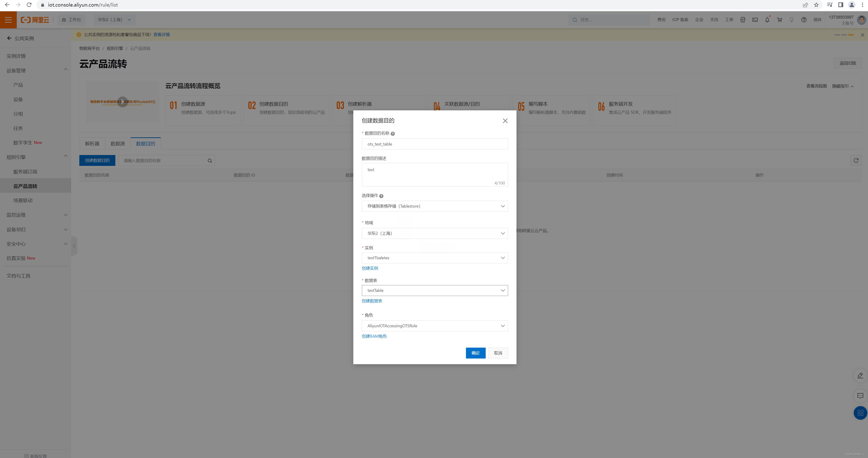Open the 地域 region dropdown in dialog

click(434, 233)
